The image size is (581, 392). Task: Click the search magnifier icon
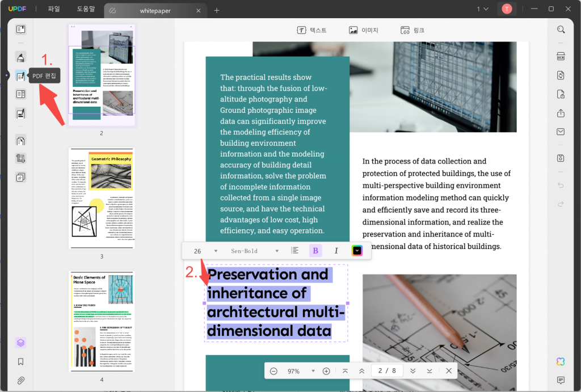561,29
